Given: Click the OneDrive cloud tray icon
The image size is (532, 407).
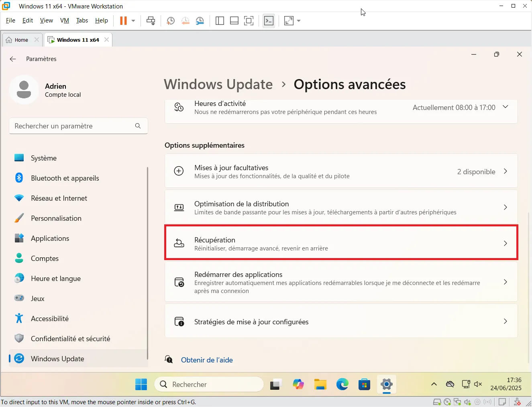Looking at the screenshot, I should pos(450,384).
